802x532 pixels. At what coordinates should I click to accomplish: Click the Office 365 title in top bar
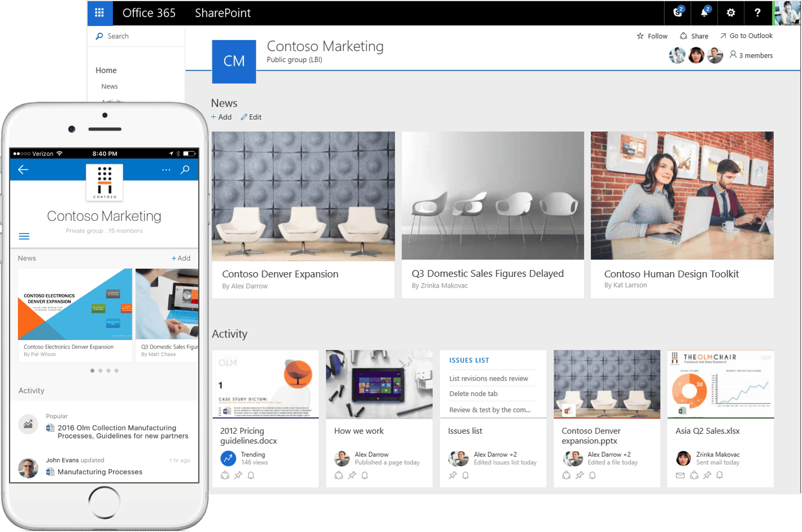click(x=149, y=12)
